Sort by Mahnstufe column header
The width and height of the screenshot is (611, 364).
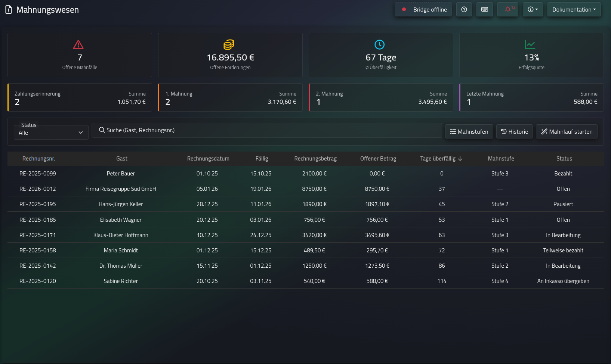[501, 159]
